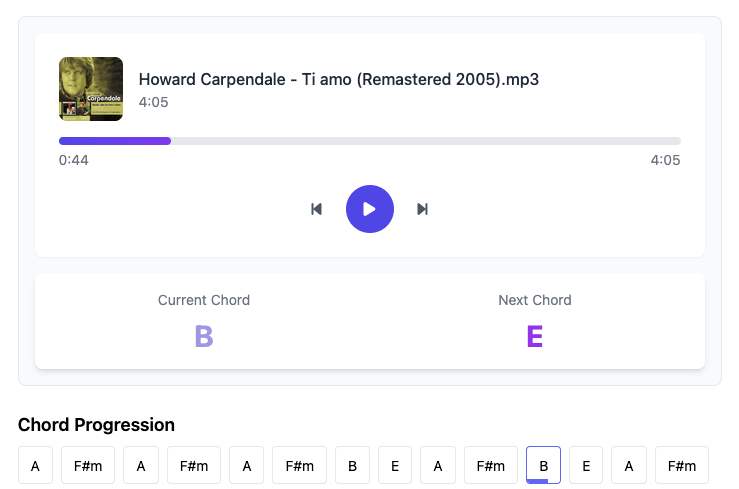Image resolution: width=739 pixels, height=489 pixels.
Task: Jump to the last F#m chord chip
Action: (681, 465)
